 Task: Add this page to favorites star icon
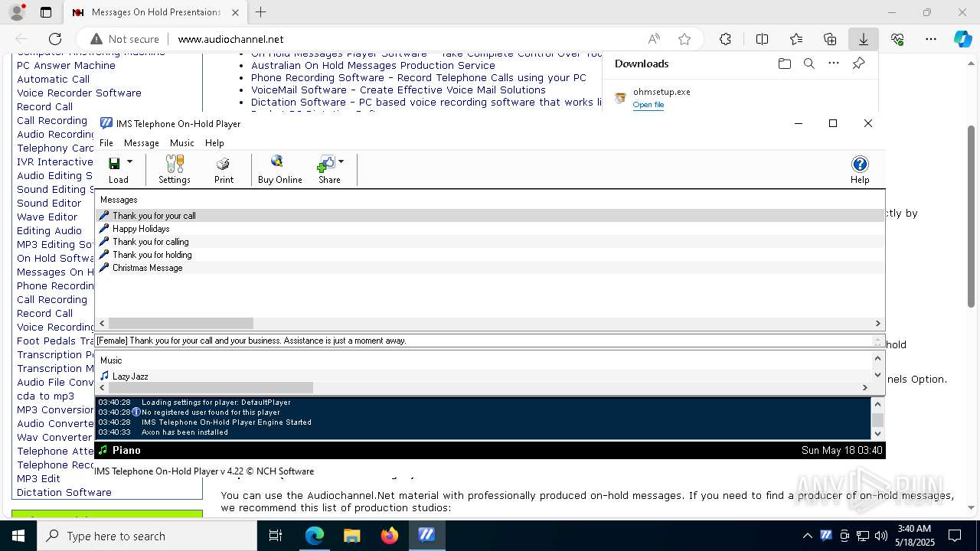(684, 39)
